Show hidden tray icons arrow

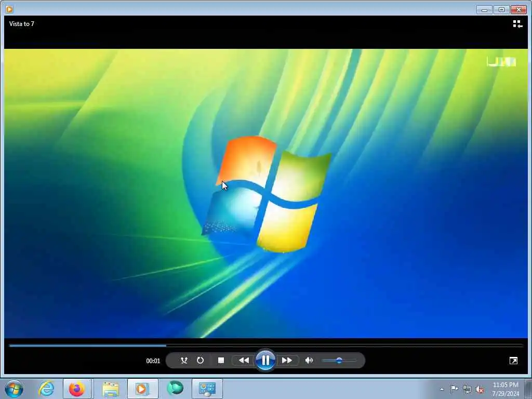click(442, 389)
